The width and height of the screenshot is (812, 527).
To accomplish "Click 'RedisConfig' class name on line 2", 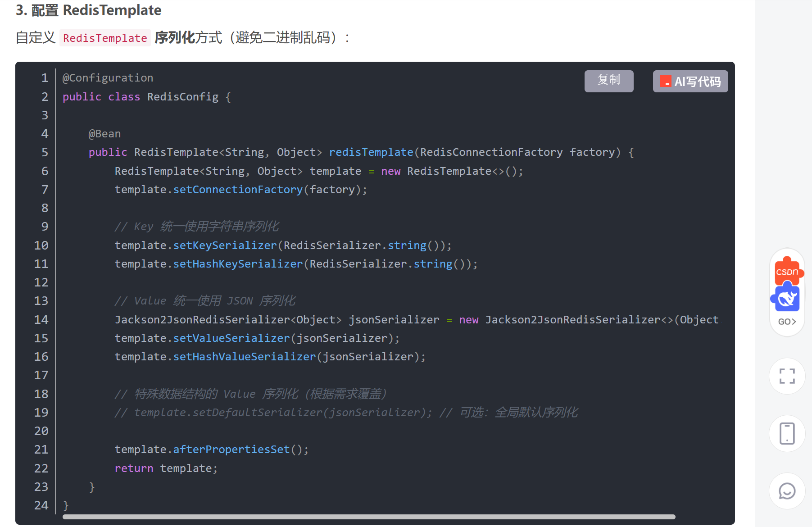I will tap(182, 97).
